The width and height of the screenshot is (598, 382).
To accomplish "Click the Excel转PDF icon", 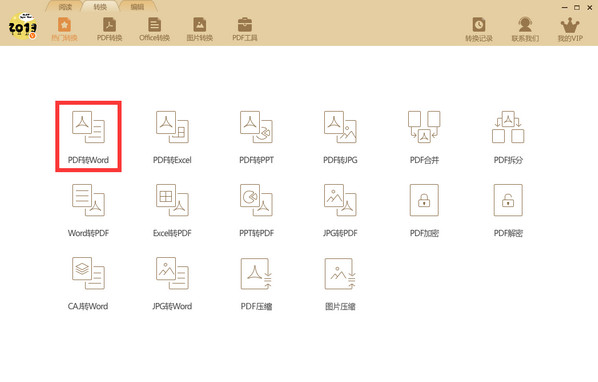I will pyautogui.click(x=172, y=210).
